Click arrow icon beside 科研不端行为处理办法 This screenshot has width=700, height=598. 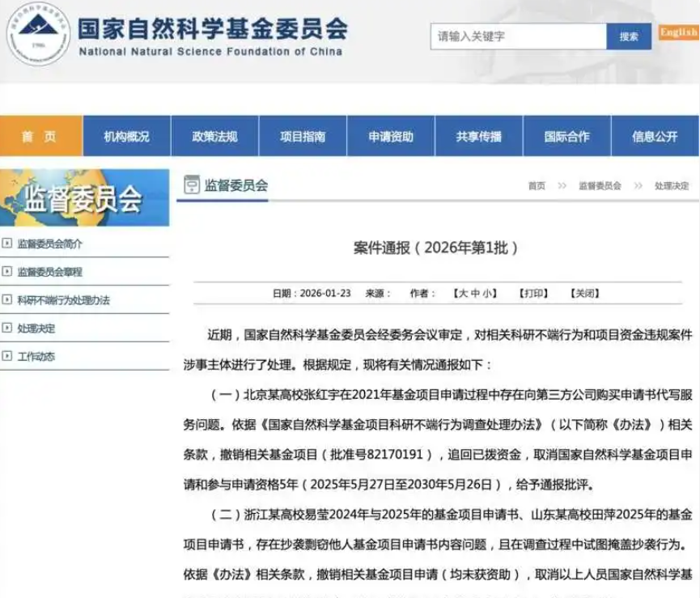[6, 299]
